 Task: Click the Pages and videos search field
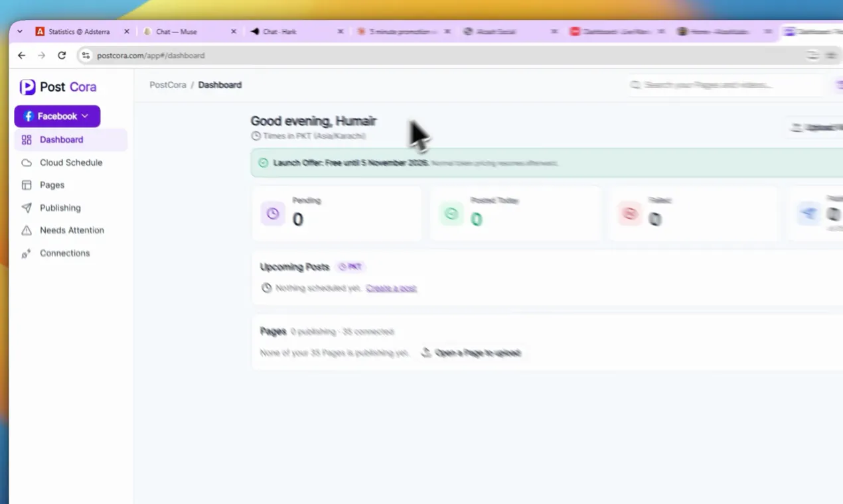[725, 85]
